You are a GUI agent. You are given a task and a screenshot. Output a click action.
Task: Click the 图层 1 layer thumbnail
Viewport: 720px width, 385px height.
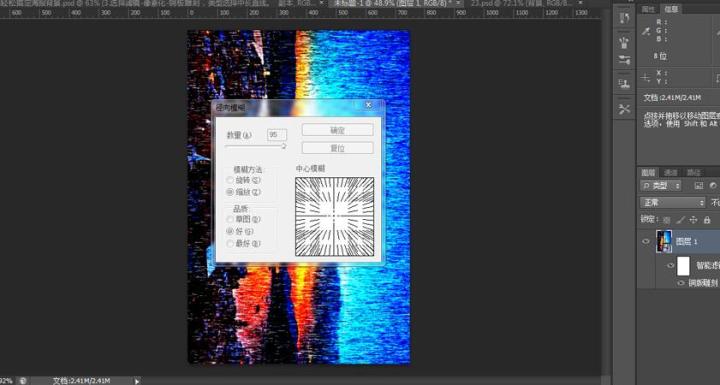pos(664,241)
